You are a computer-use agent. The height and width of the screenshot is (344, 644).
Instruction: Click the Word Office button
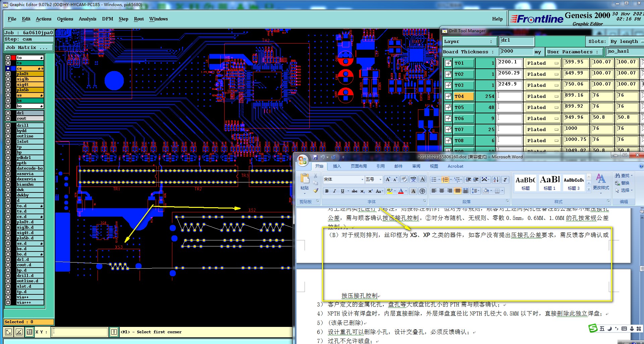click(302, 160)
